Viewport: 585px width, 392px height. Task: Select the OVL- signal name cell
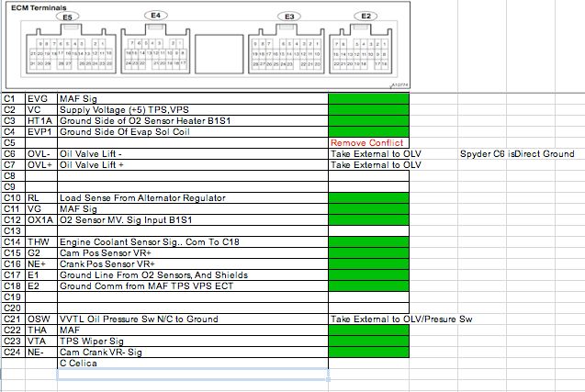point(41,153)
